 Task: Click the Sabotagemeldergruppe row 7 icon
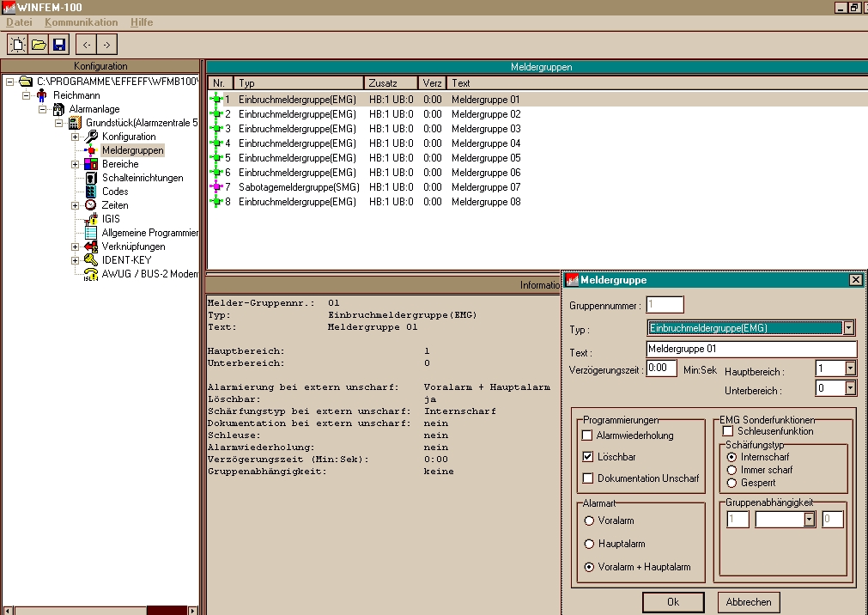point(215,187)
